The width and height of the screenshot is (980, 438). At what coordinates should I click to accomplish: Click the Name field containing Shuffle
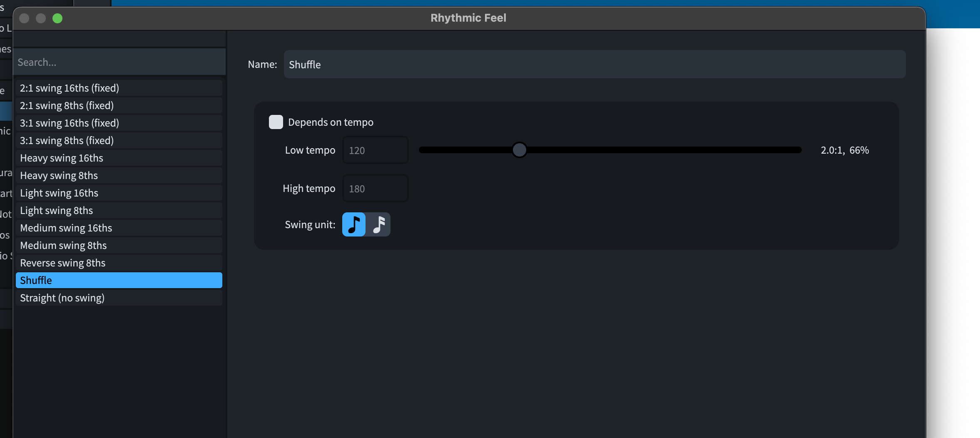tap(594, 65)
